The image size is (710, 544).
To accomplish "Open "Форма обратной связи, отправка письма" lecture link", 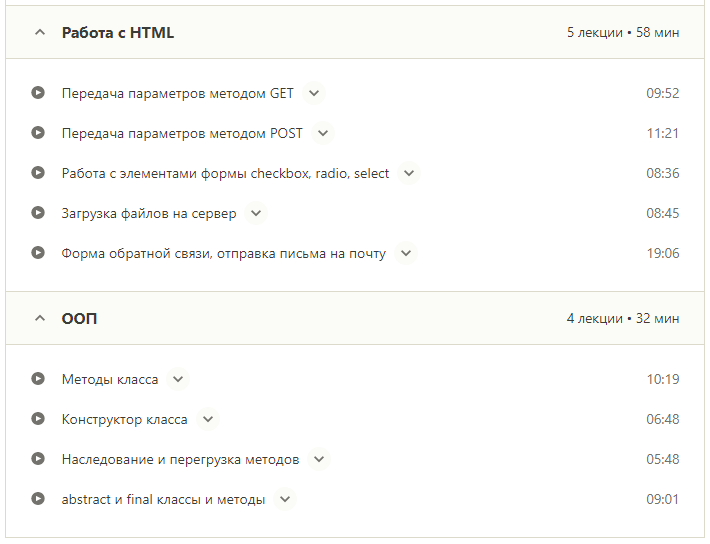I will click(223, 253).
